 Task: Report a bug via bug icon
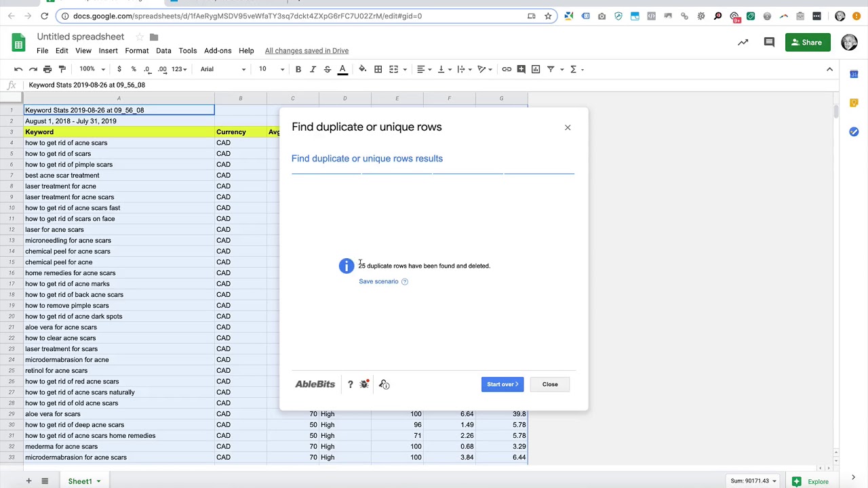(365, 384)
